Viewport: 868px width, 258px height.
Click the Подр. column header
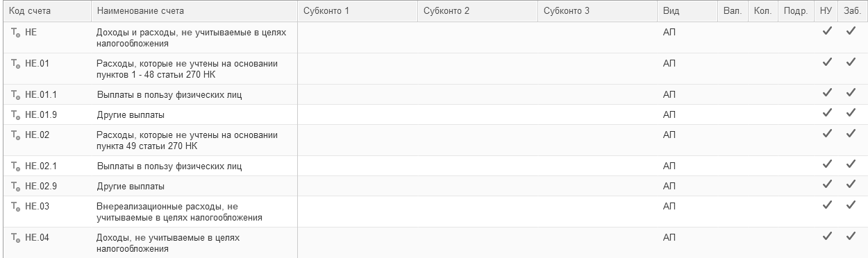coord(794,12)
